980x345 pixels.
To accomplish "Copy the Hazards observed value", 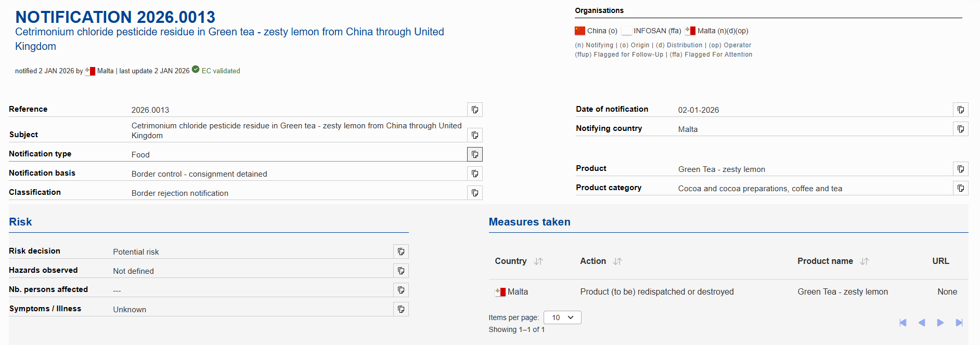I will (x=401, y=271).
